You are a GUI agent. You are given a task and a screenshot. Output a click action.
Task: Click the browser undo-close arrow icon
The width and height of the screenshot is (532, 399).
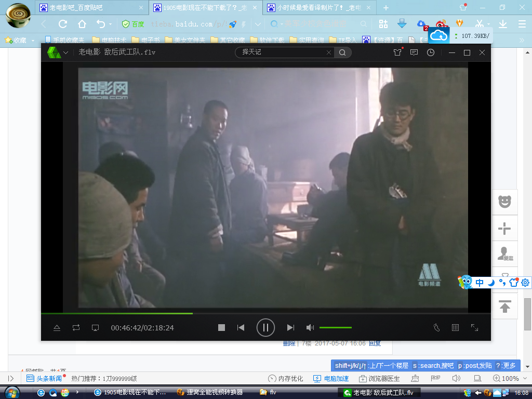100,24
